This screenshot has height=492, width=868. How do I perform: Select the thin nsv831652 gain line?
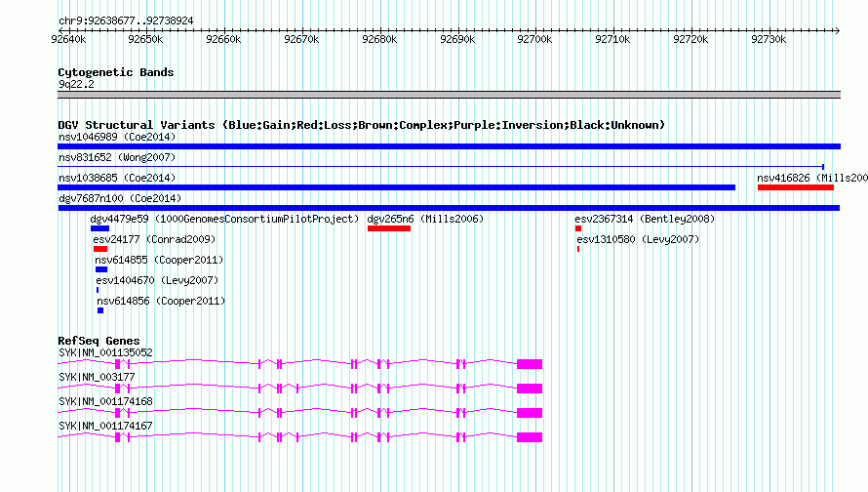pyautogui.click(x=441, y=166)
